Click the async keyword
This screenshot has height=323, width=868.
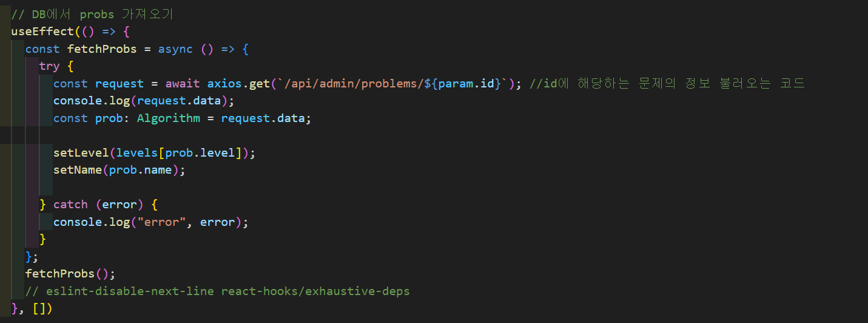tap(175, 49)
